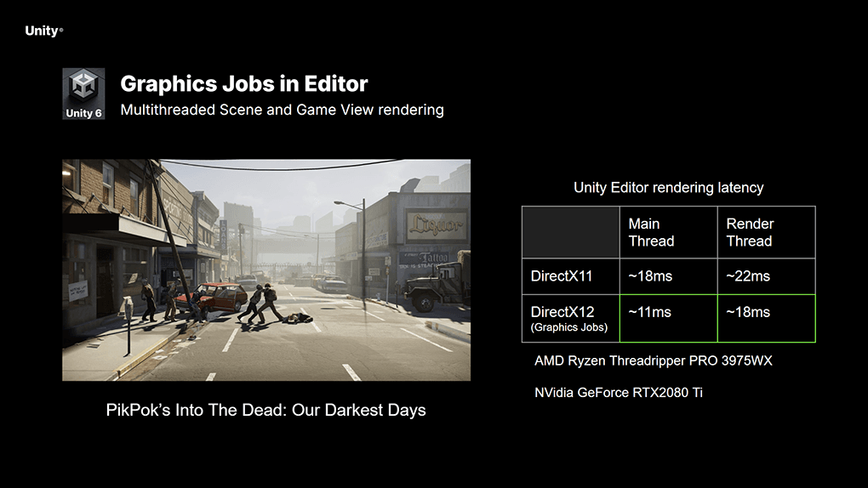Select the ~18ms DirectX11 Main Thread cell
Screen dimensions: 868x488
(x=668, y=276)
